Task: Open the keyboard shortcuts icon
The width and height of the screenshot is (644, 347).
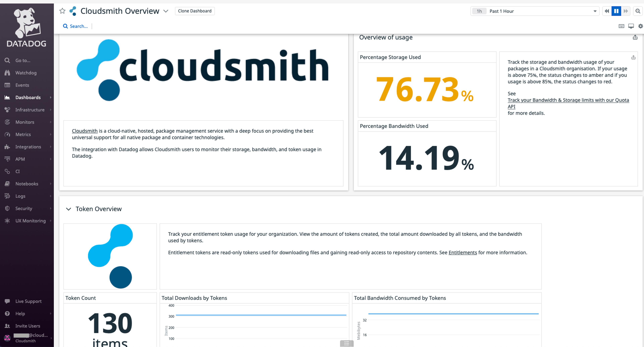Action: (x=621, y=26)
